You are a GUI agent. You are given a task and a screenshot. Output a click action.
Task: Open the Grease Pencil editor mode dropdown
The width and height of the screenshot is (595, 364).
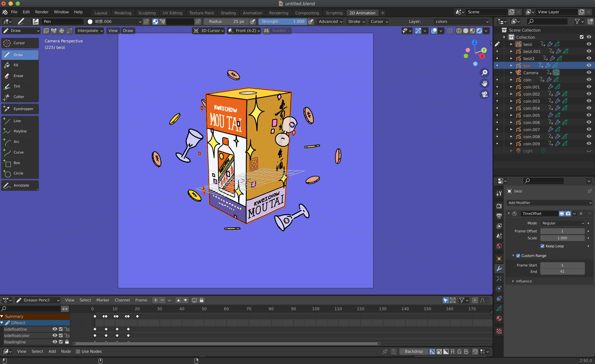click(38, 300)
